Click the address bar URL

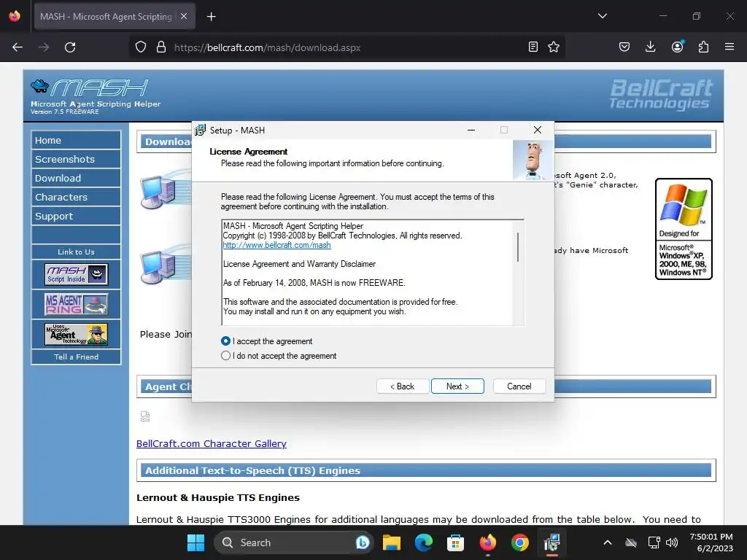pyautogui.click(x=267, y=47)
